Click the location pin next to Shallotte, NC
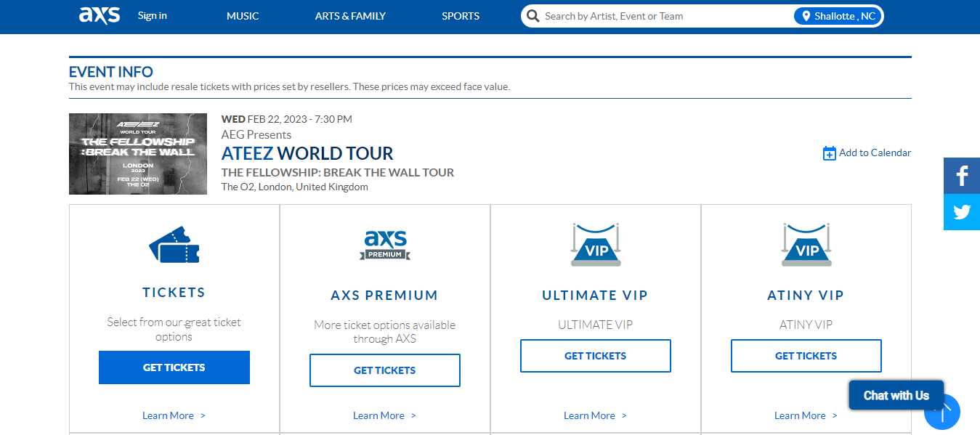The image size is (980, 435). (807, 15)
